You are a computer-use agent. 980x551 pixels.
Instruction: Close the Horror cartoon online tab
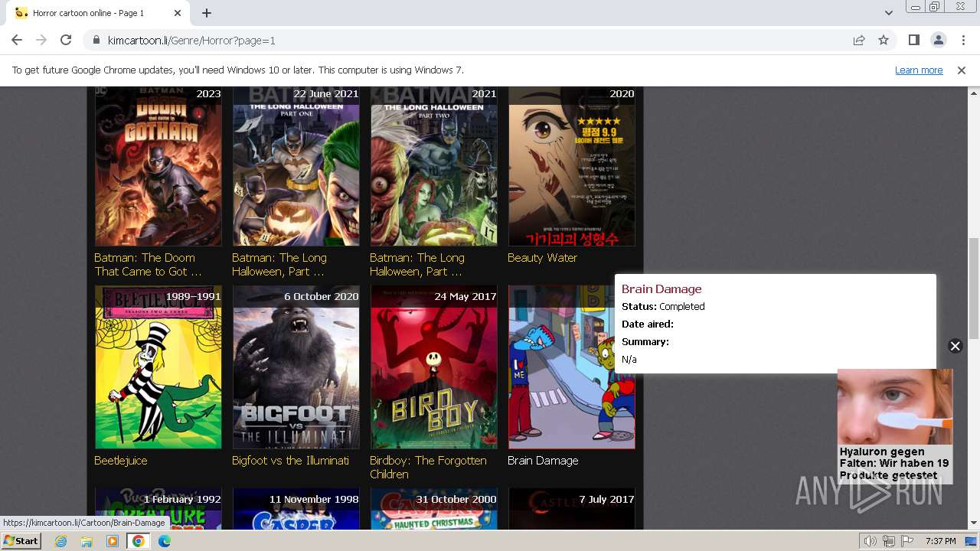[178, 13]
